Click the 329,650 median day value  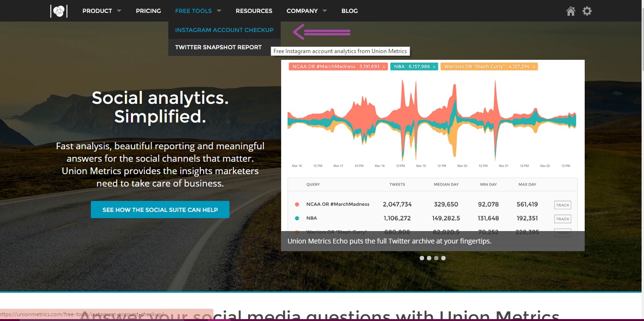point(446,204)
